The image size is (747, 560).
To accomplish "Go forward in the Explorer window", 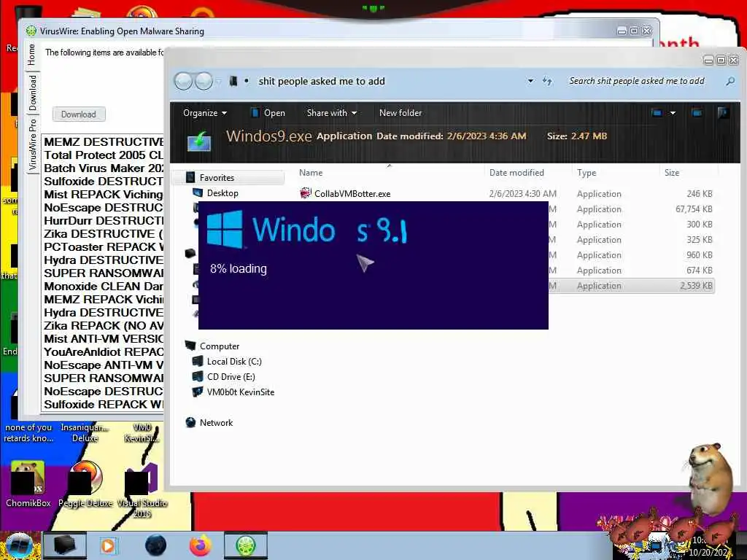I will coord(204,82).
